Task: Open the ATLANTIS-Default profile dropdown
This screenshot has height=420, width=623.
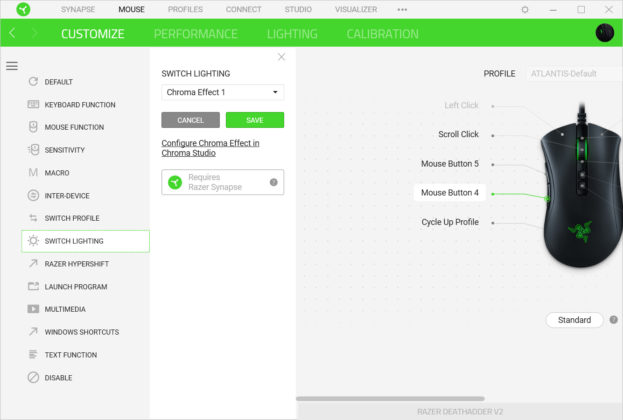Action: click(x=575, y=74)
